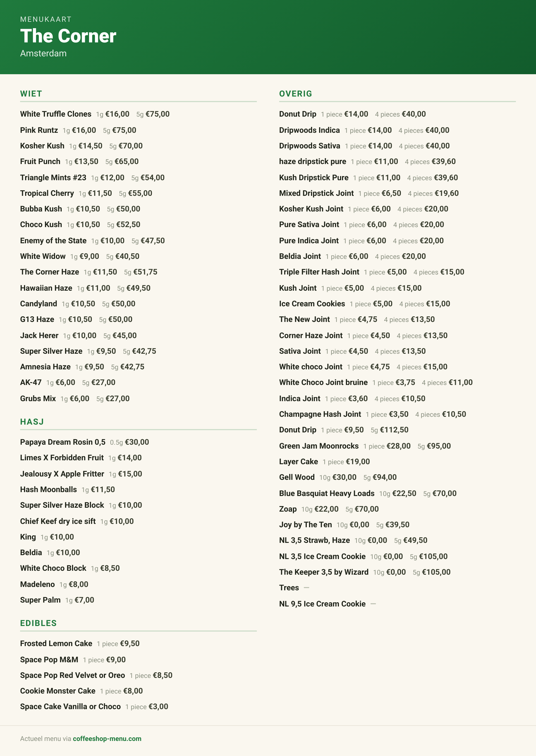536x756 pixels.
Task: Click the Amnesia Haze item name
Action: 45,367
